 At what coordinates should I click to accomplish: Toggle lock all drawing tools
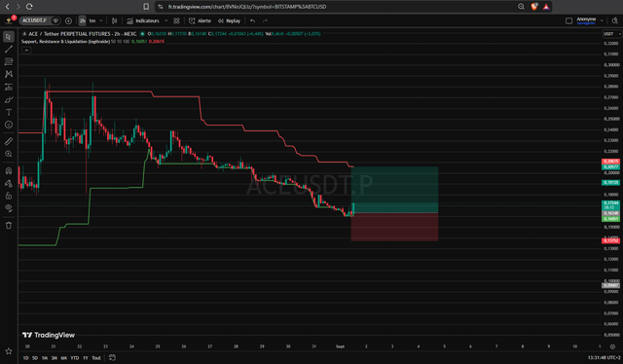(9, 196)
